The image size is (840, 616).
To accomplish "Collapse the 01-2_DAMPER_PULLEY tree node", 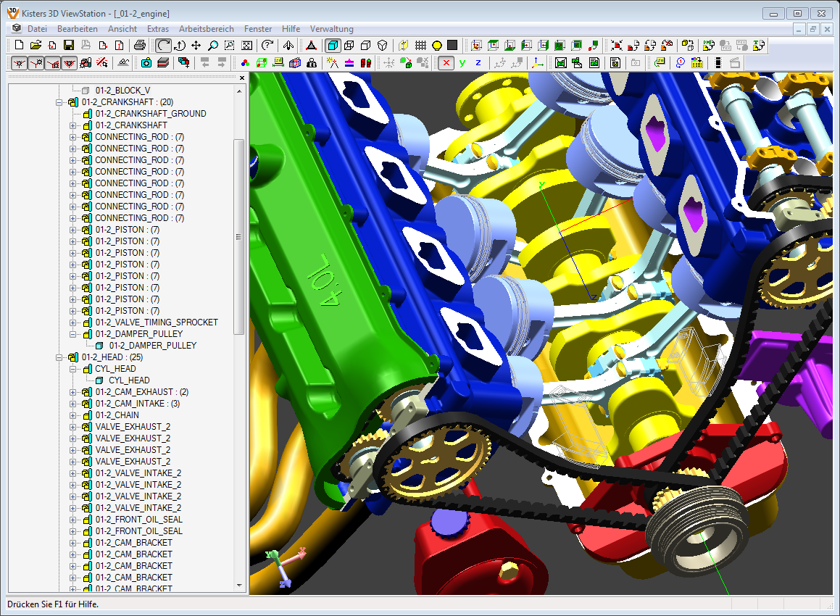I will click(72, 334).
